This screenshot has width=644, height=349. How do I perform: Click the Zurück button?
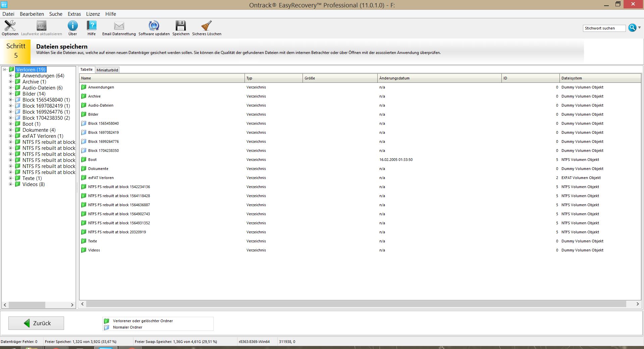click(x=36, y=323)
